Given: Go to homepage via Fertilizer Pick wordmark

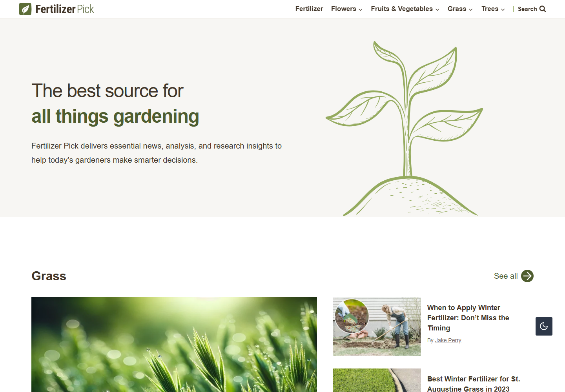Looking at the screenshot, I should pos(65,9).
